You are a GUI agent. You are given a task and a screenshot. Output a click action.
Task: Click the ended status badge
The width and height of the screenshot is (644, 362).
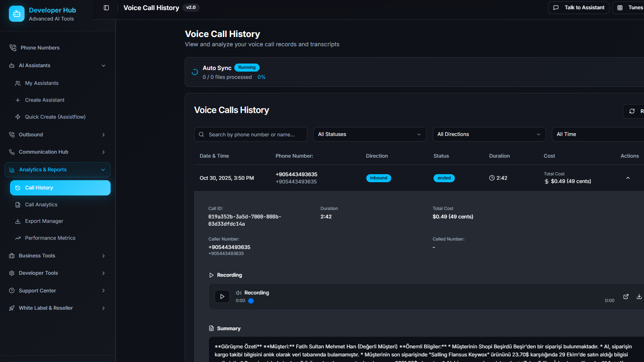pyautogui.click(x=444, y=178)
